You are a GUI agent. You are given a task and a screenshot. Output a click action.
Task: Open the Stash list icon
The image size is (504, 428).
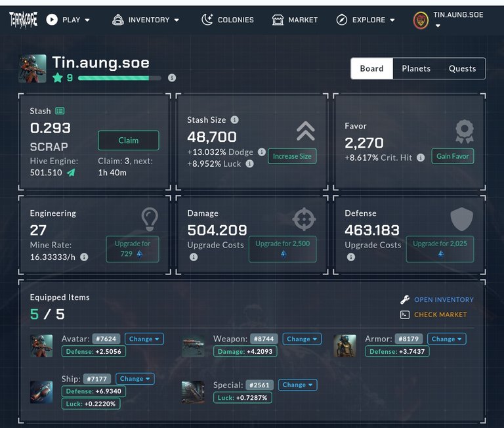pos(60,111)
